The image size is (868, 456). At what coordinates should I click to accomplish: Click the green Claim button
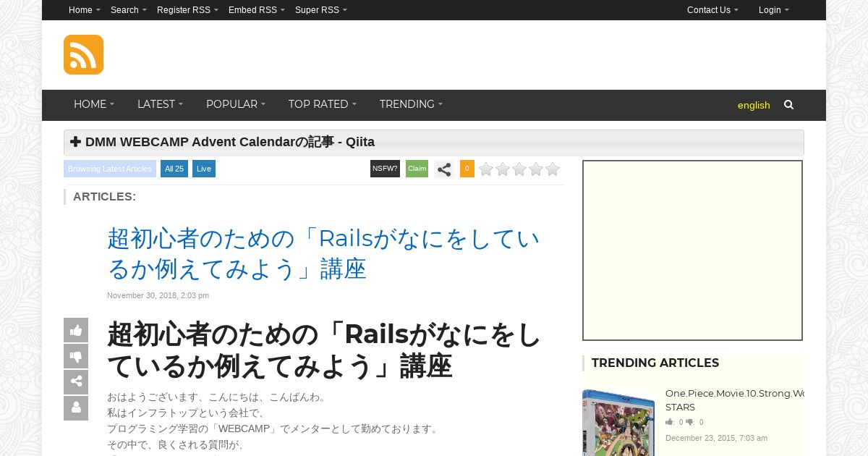[417, 169]
